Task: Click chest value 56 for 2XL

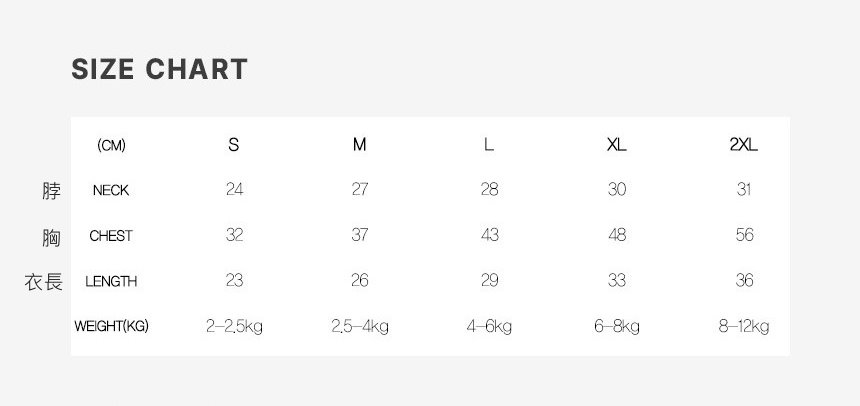Action: [x=744, y=235]
